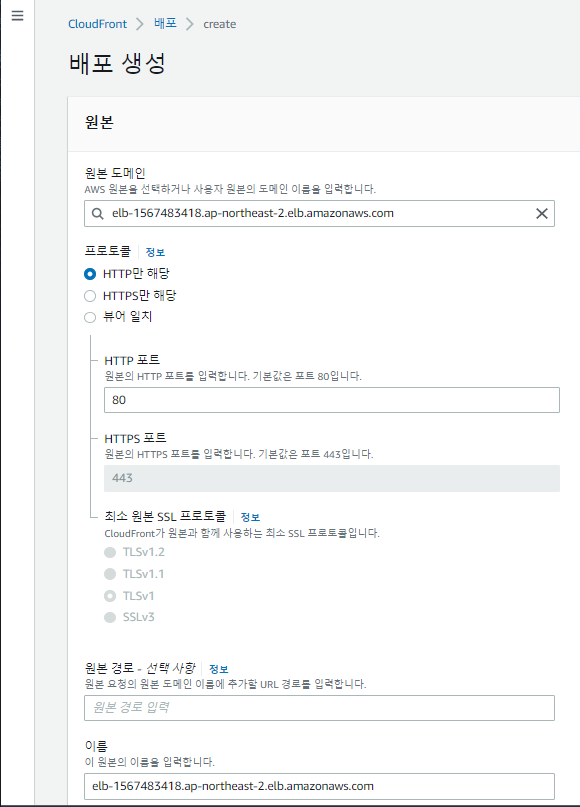The height and width of the screenshot is (807, 580).
Task: Choose the 뷰어 일치 protocol option
Action: [x=90, y=317]
